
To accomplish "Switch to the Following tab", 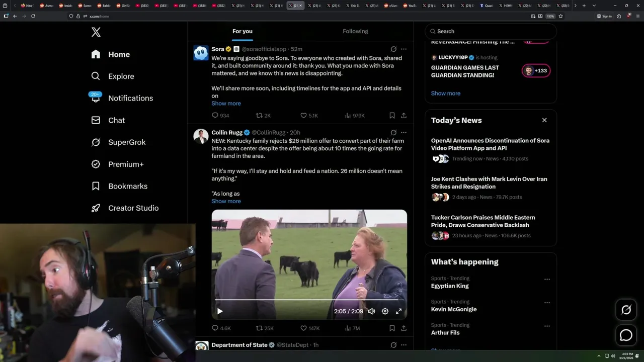I will point(355,31).
